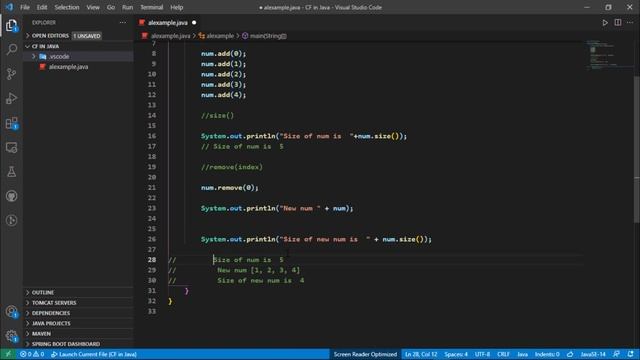Image resolution: width=640 pixels, height=360 pixels.
Task: Show errors and warnings in status bar
Action: [32, 354]
